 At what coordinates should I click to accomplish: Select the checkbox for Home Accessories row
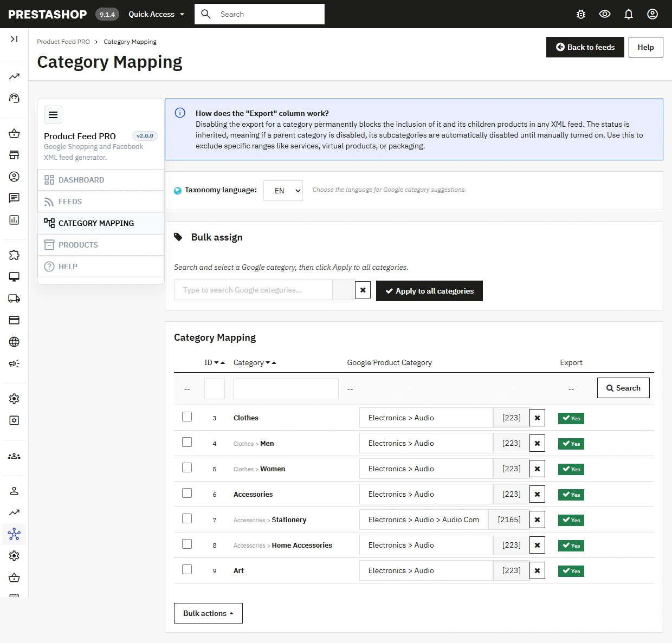click(187, 544)
